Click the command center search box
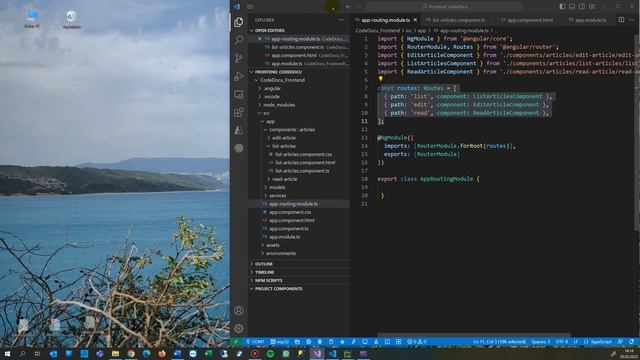Viewport: 640px width, 360px height. pyautogui.click(x=445, y=7)
